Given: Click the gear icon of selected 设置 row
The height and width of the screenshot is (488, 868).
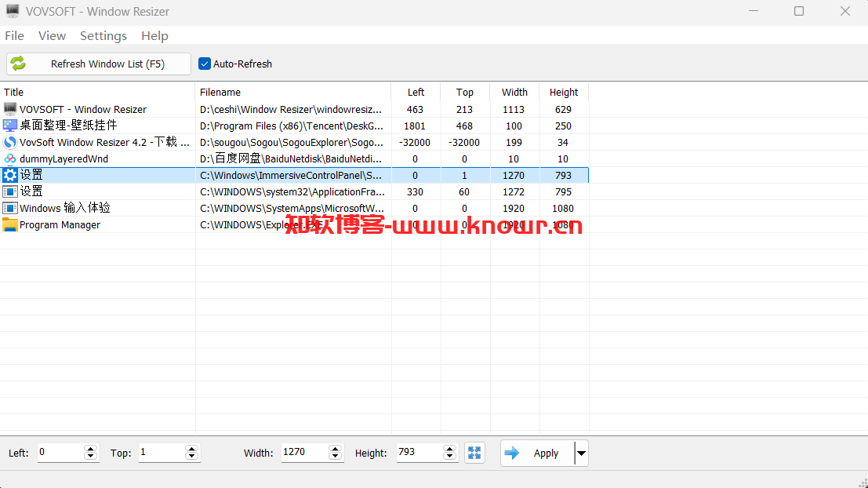Looking at the screenshot, I should [x=10, y=176].
